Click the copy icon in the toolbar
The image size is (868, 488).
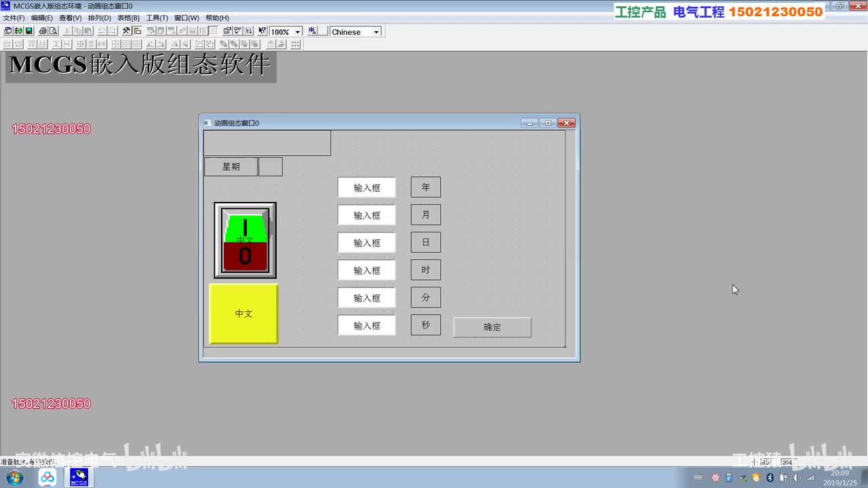[x=78, y=31]
